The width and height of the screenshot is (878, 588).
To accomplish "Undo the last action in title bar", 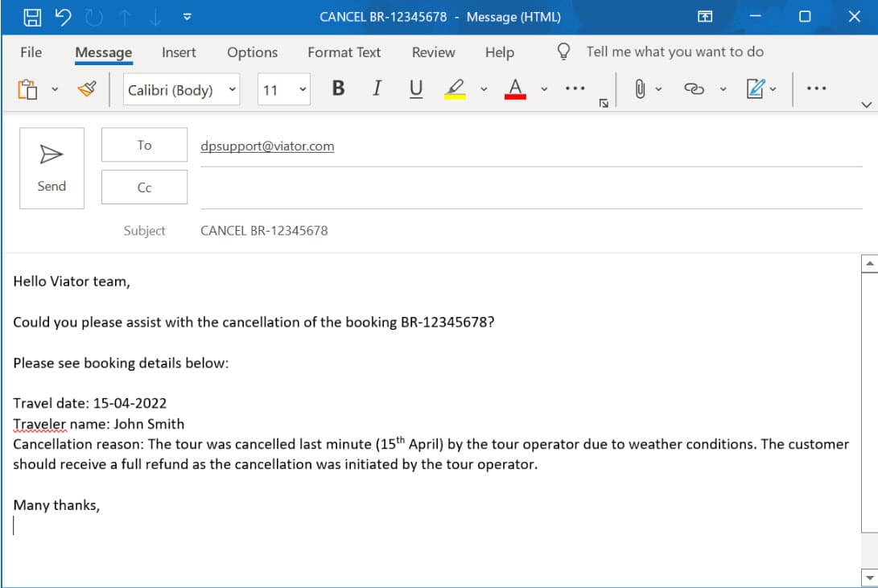I will pyautogui.click(x=64, y=17).
